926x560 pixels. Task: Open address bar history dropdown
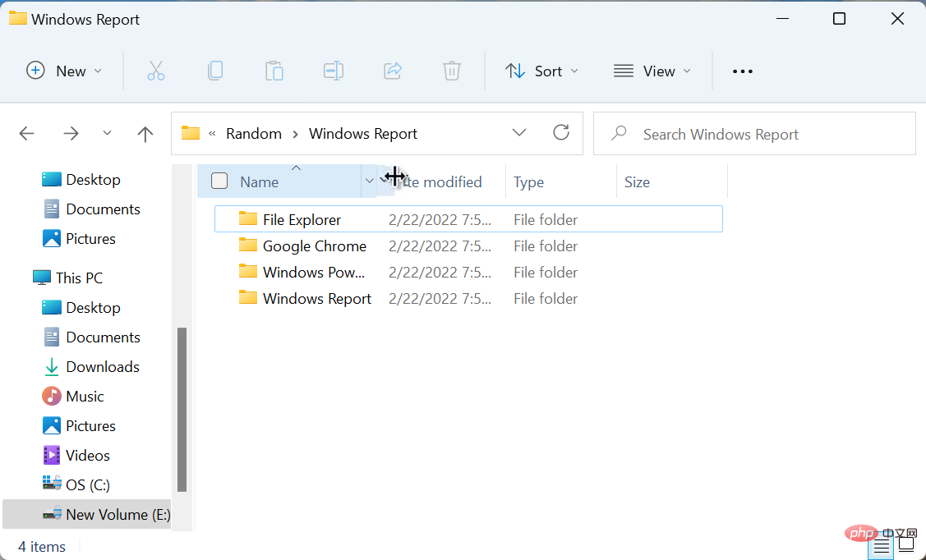click(519, 132)
